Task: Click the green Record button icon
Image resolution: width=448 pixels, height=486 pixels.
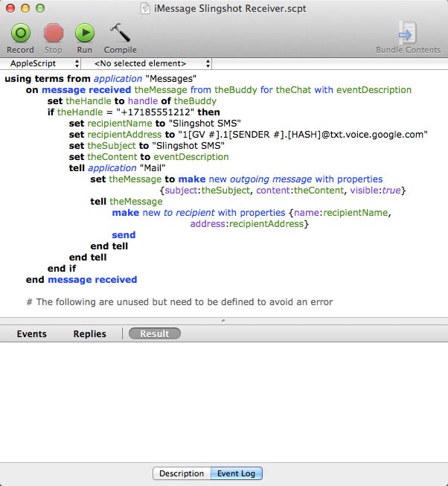Action: click(21, 33)
